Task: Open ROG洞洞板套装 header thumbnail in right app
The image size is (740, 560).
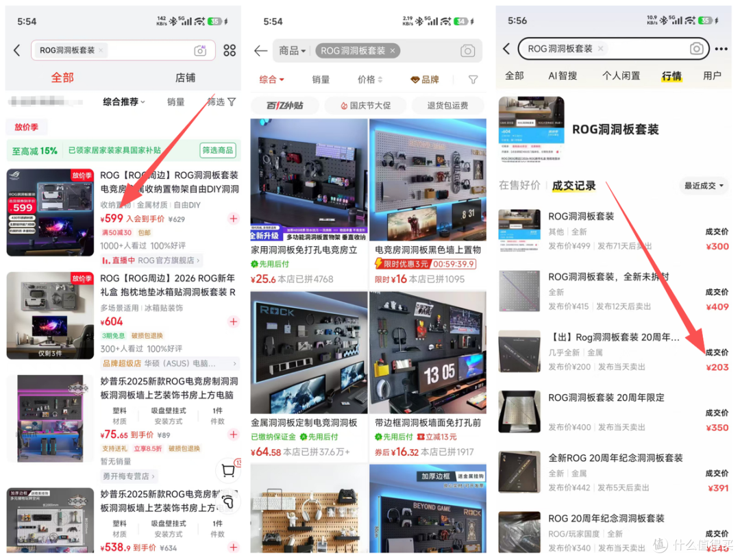Action: pos(532,130)
